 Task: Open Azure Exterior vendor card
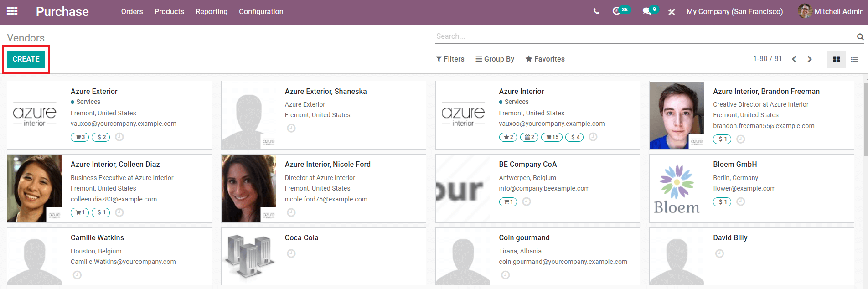[109, 115]
